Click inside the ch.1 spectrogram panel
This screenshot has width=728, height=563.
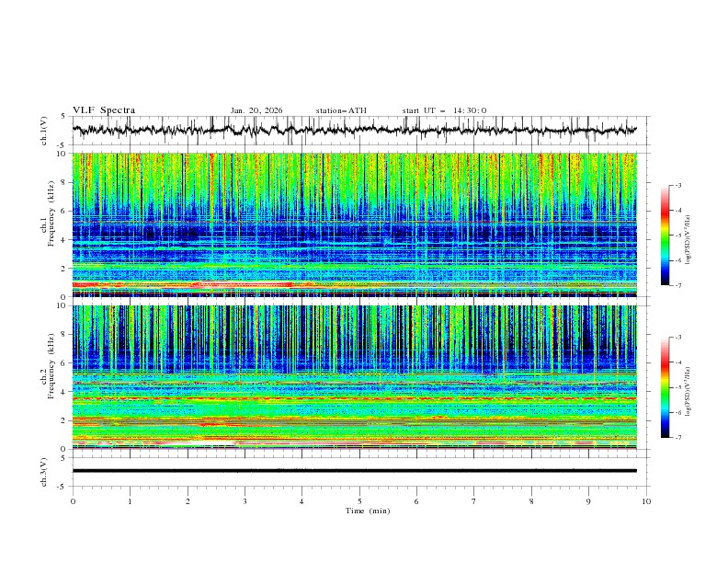point(354,224)
